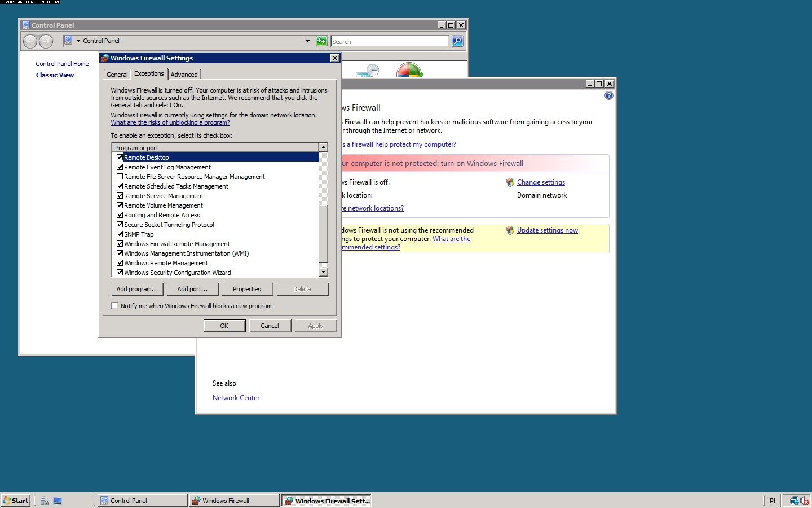This screenshot has height=508, width=812.
Task: Click the exceptions list scrollbar thumb
Action: click(324, 234)
